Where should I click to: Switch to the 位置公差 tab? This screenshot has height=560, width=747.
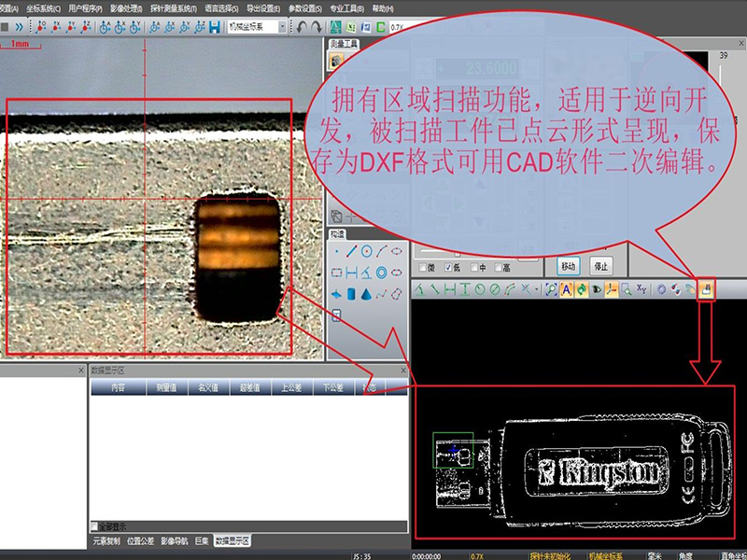click(141, 541)
